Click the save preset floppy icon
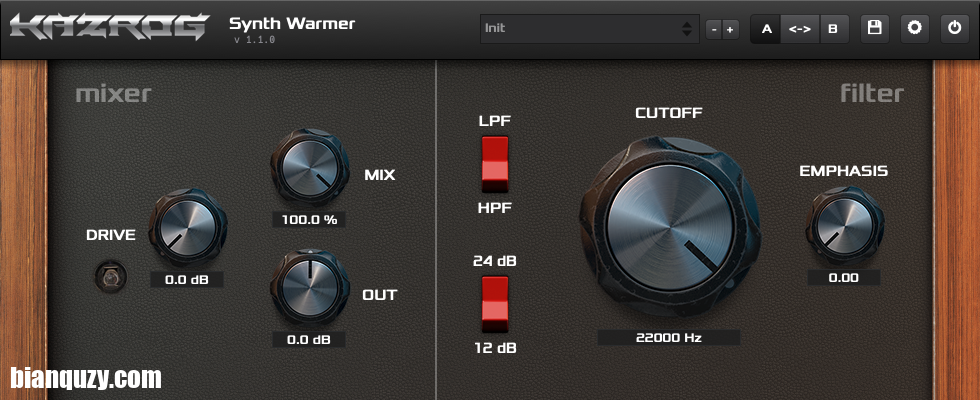The image size is (980, 400). point(874,29)
